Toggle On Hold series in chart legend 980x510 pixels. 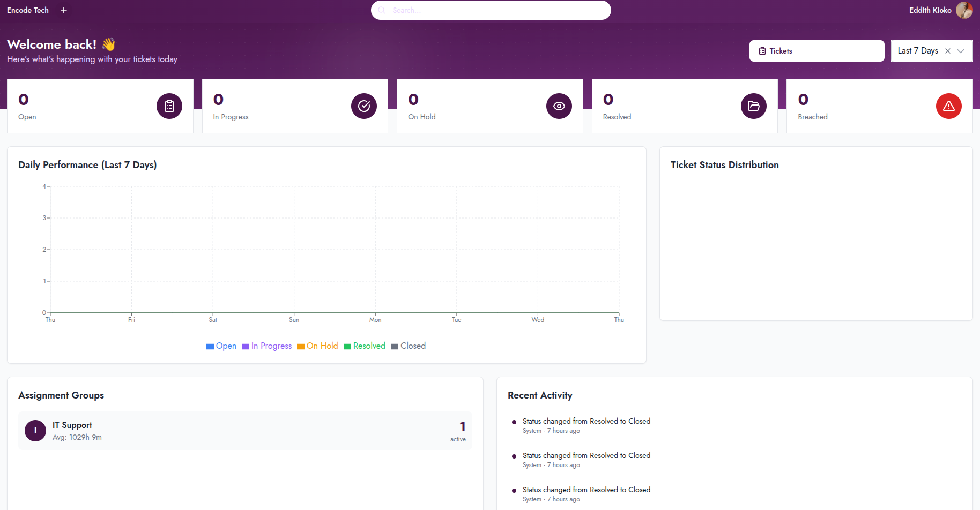tap(317, 346)
